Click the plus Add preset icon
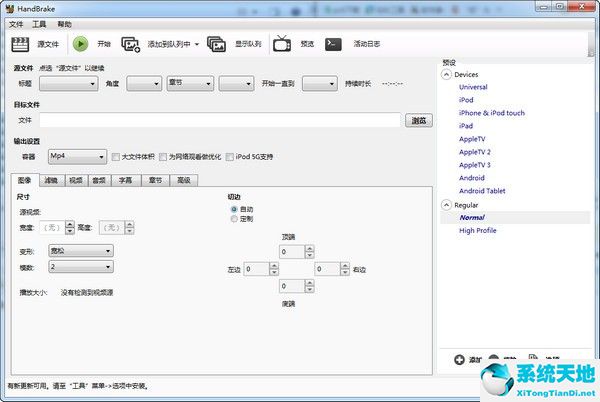The image size is (600, 402). pyautogui.click(x=459, y=360)
